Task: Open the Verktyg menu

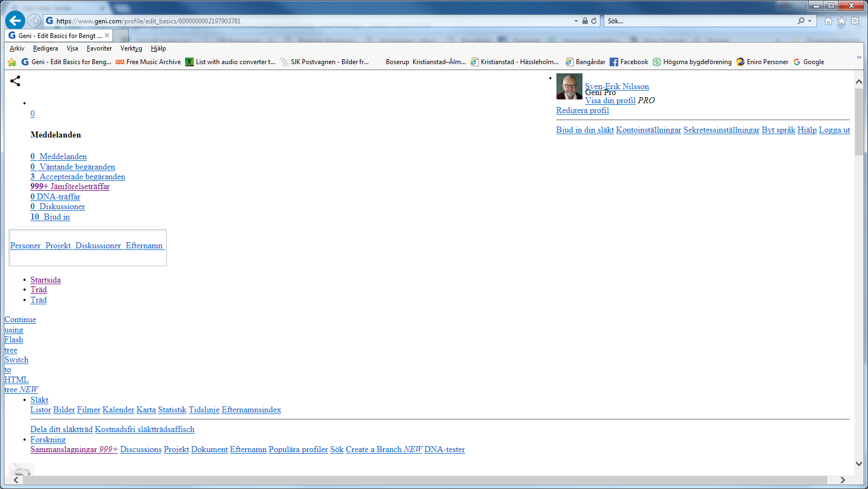Action: coord(131,48)
